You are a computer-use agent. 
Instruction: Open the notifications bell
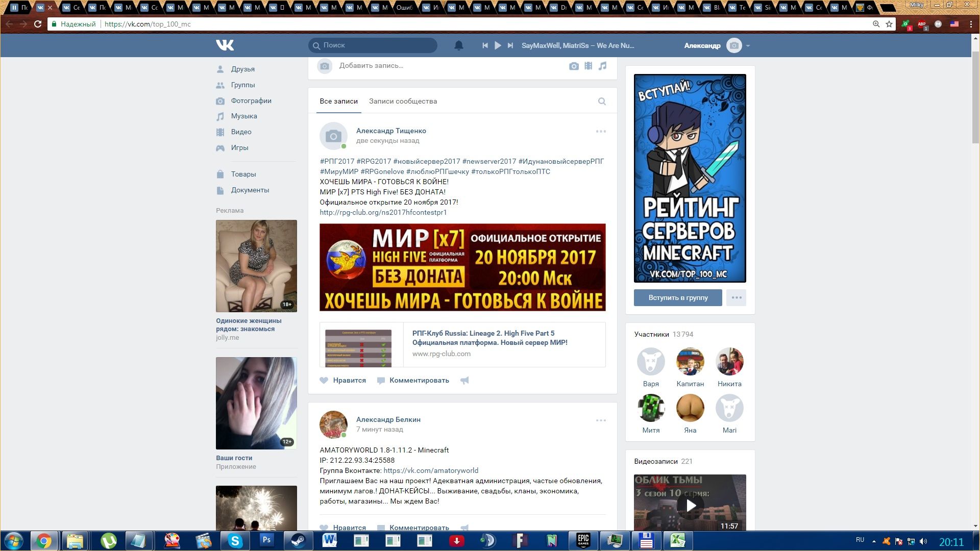(458, 45)
